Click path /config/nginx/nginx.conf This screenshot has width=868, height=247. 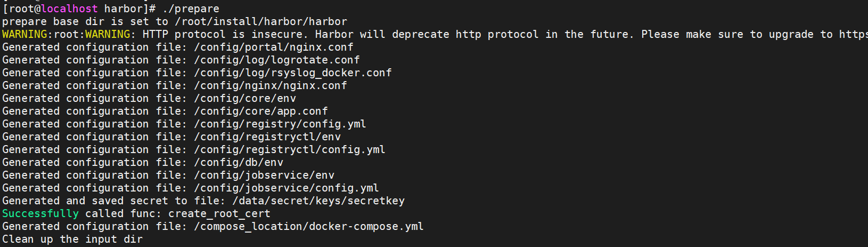271,85
